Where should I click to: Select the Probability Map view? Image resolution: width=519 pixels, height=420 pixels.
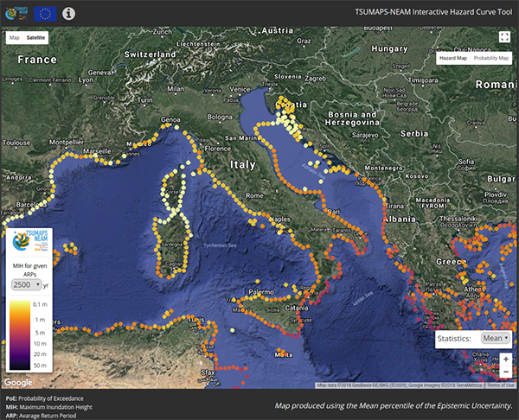tap(490, 58)
